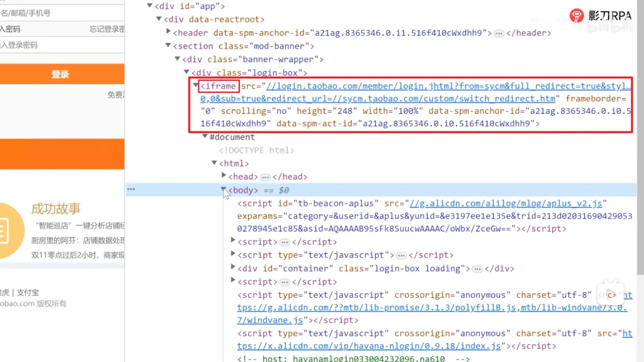Click the 成功故事 heading
Viewport: 644px width, 362px height.
pyautogui.click(x=56, y=209)
